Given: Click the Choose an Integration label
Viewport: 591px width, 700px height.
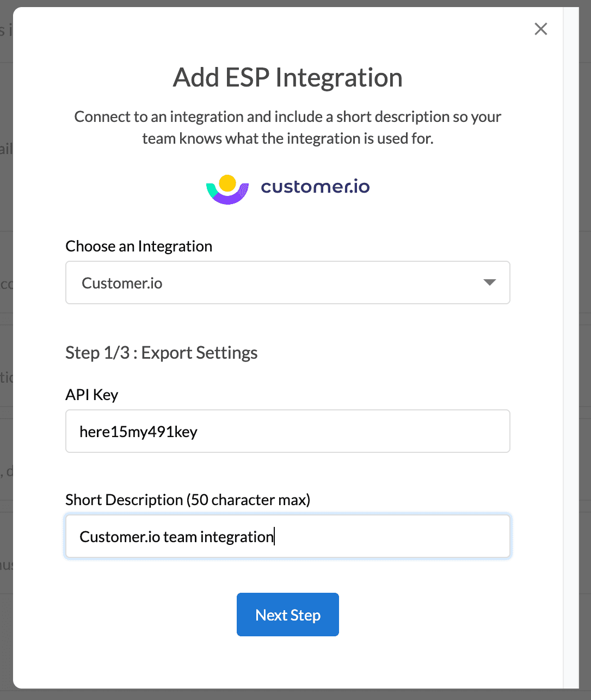Looking at the screenshot, I should point(139,246).
